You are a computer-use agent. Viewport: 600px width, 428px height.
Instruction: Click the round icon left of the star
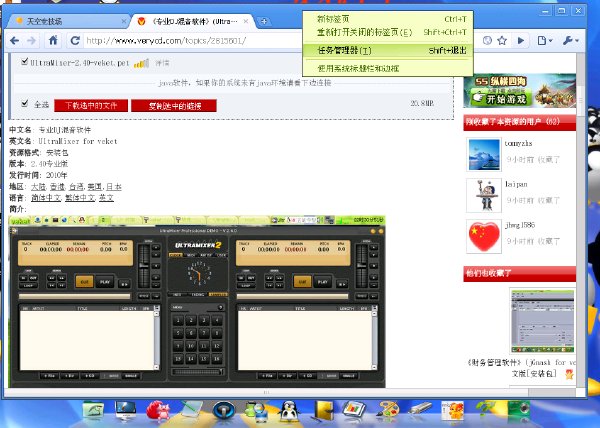487,41
